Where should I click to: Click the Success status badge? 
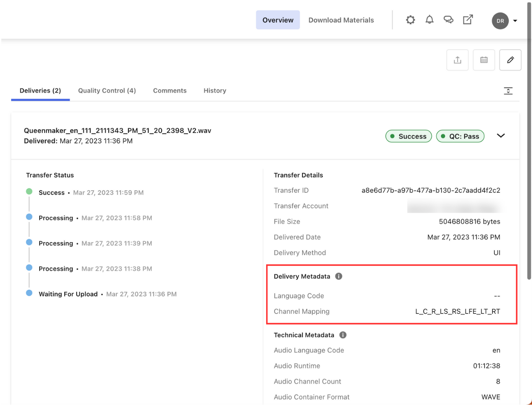coord(408,136)
